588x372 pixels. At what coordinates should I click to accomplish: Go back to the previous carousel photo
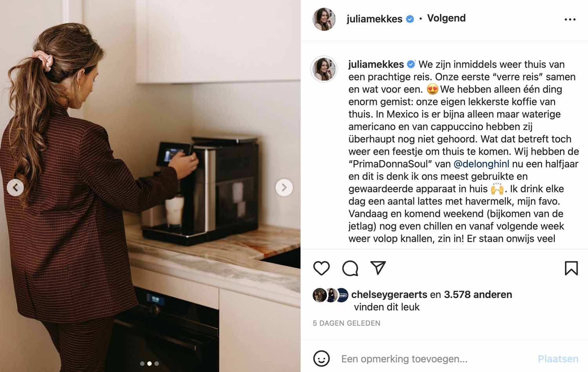(x=15, y=188)
